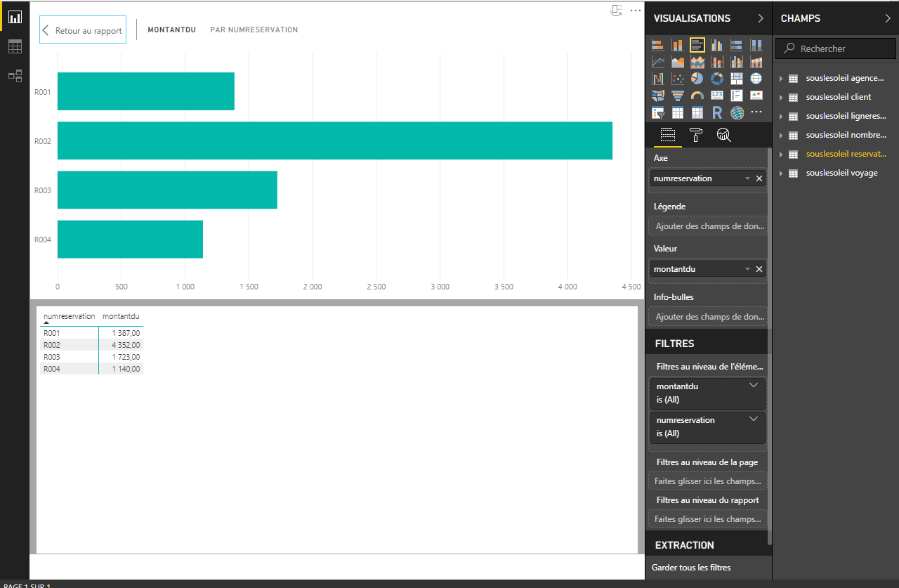Open numreservation axis field dropdown

click(747, 178)
